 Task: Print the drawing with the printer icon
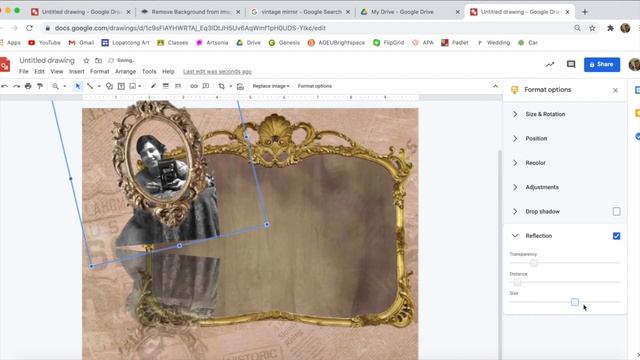click(28, 86)
